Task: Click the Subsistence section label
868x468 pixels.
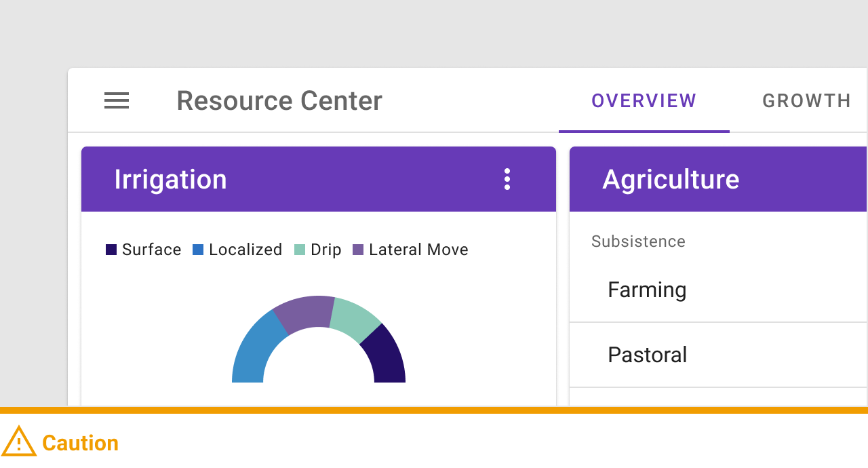Action: point(638,241)
